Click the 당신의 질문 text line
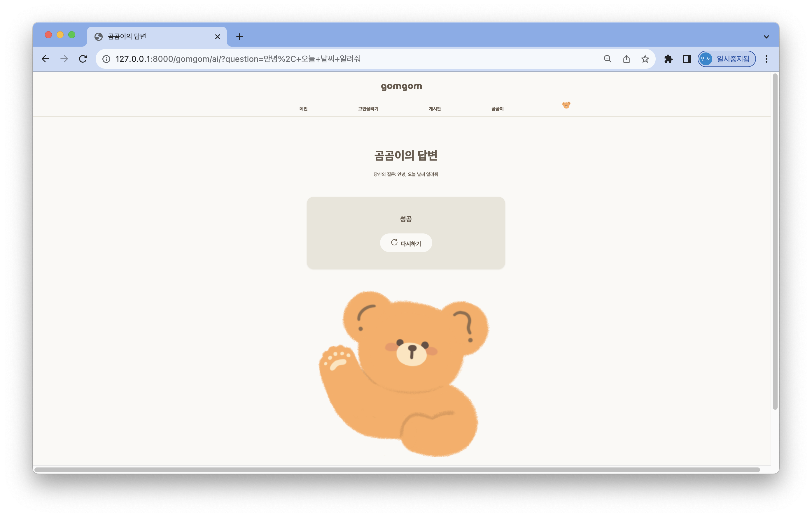Screen dimensions: 812x517 (406, 174)
